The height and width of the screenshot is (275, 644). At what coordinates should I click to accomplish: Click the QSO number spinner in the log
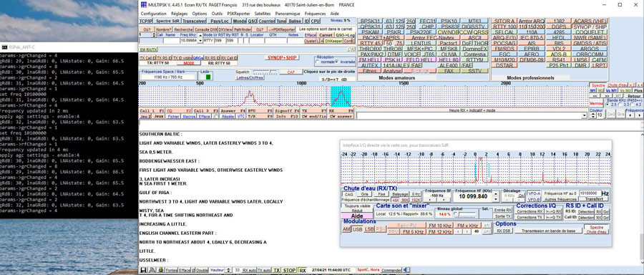[154, 35]
